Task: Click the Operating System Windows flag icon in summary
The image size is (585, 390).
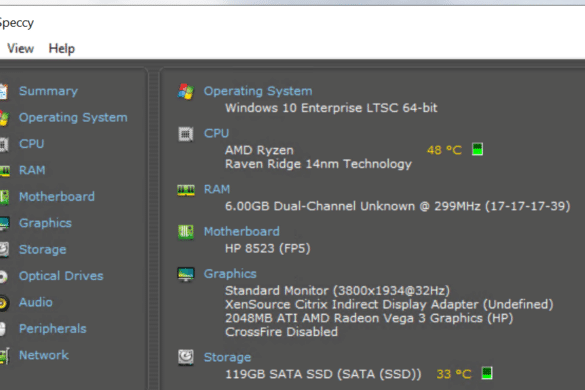Action: (x=185, y=91)
